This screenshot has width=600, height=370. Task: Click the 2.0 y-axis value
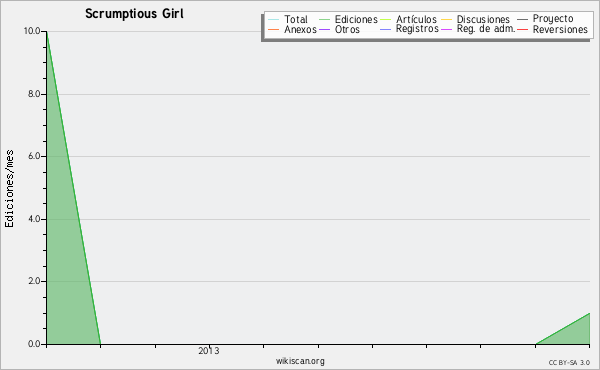click(x=34, y=281)
